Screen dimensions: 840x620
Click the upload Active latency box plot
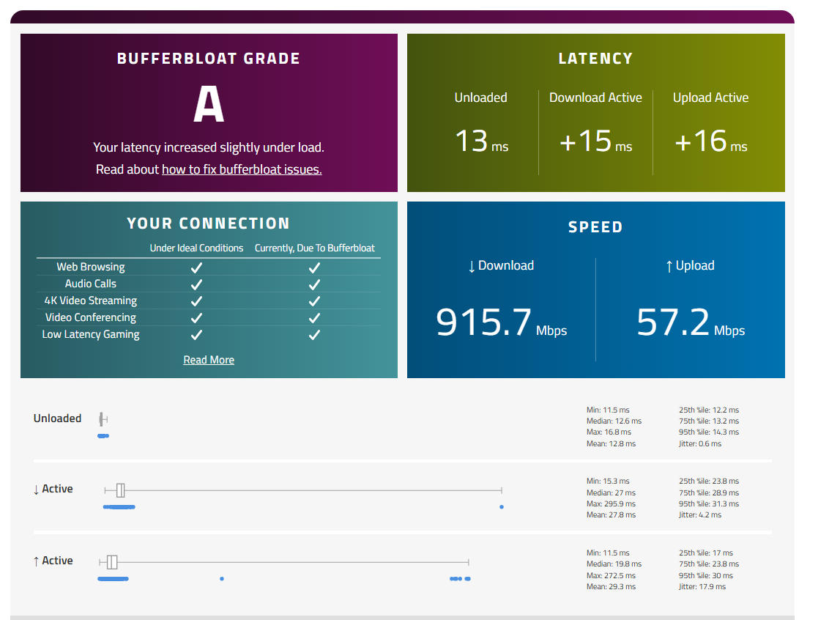[284, 562]
